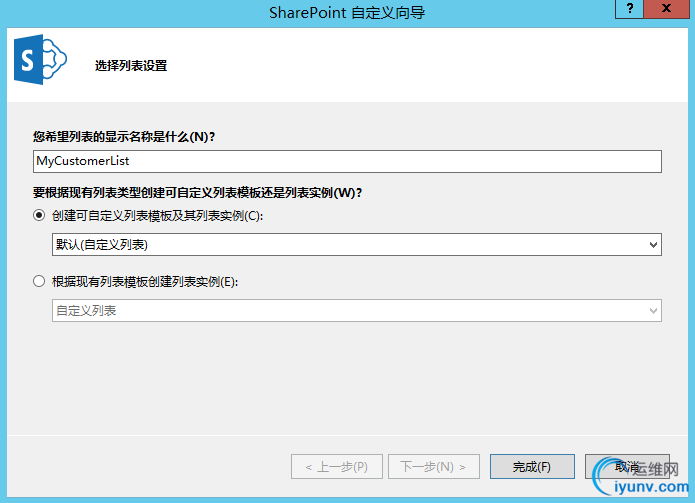Open the 默认(自定义列表) dropdown
The height and width of the screenshot is (503, 695).
pos(357,245)
